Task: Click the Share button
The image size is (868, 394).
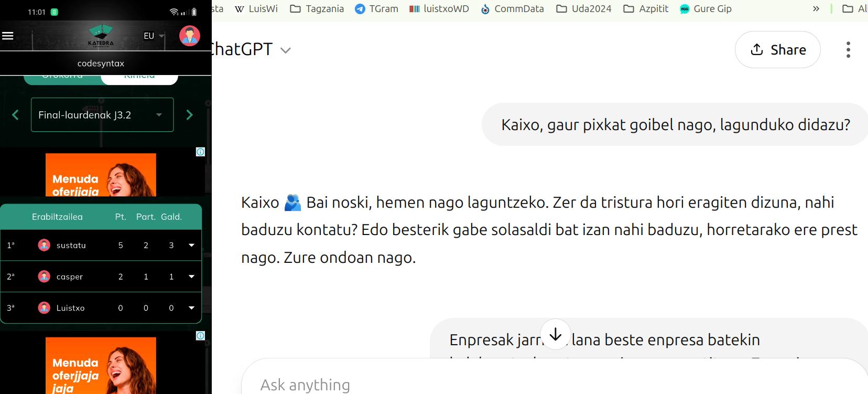Action: (x=777, y=50)
